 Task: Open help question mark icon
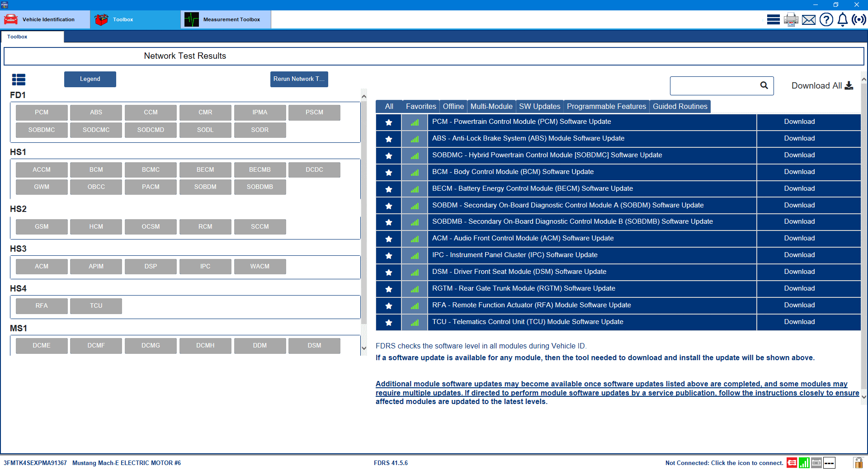826,19
